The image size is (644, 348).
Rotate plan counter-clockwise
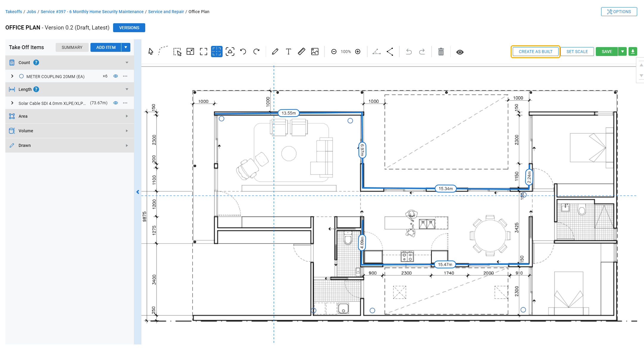pyautogui.click(x=243, y=52)
